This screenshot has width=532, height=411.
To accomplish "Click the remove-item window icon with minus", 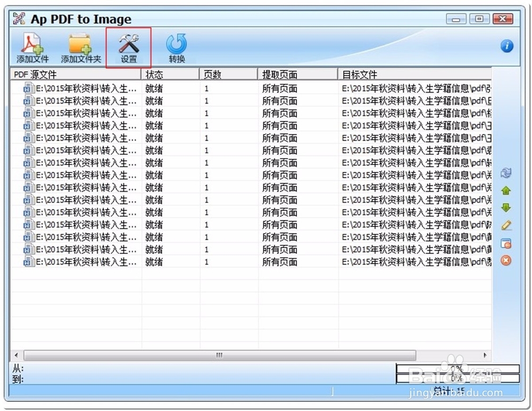I will pos(506,243).
